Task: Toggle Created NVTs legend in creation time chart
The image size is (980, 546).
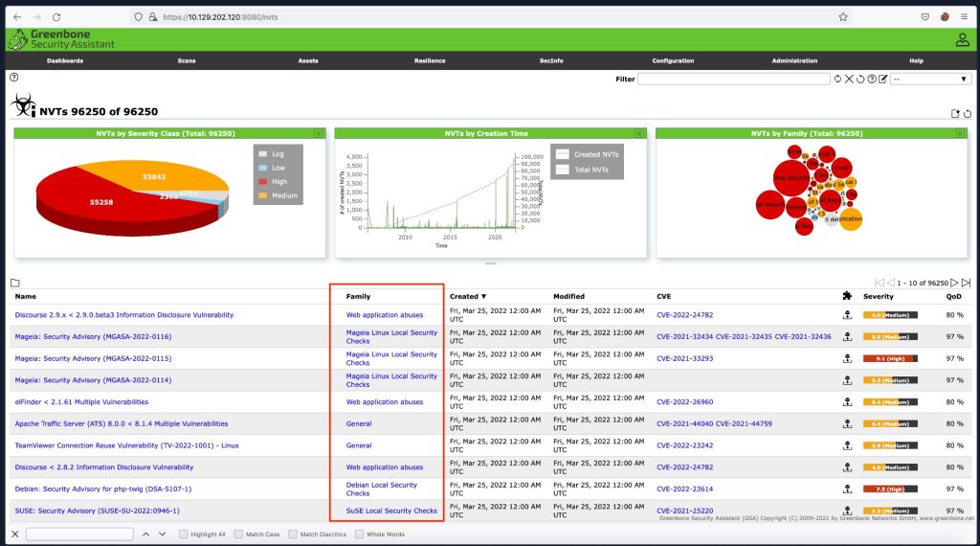Action: coord(587,154)
